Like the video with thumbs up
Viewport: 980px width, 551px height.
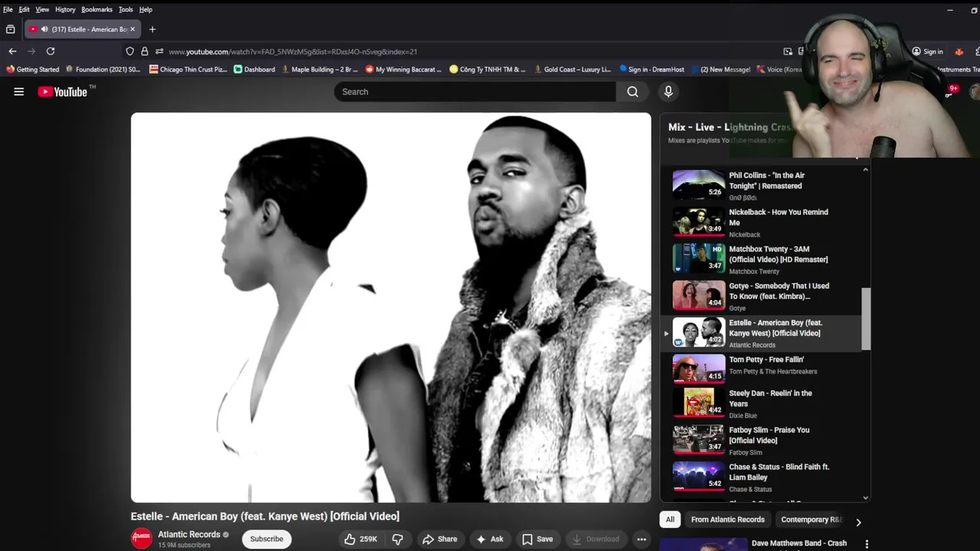click(360, 539)
